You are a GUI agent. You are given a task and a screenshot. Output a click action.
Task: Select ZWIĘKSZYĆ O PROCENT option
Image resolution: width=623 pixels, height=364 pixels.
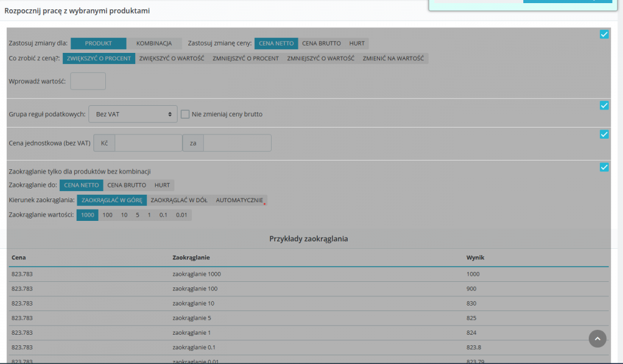point(99,58)
